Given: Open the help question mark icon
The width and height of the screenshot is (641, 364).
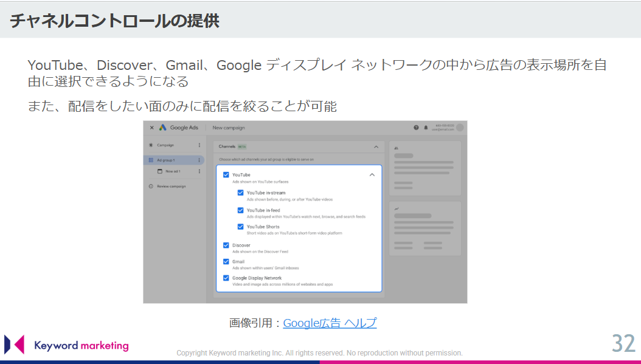Looking at the screenshot, I should coord(416,128).
